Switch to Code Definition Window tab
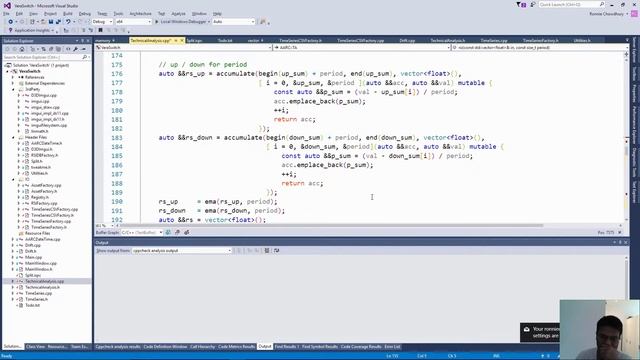The image size is (640, 360). pos(165,347)
